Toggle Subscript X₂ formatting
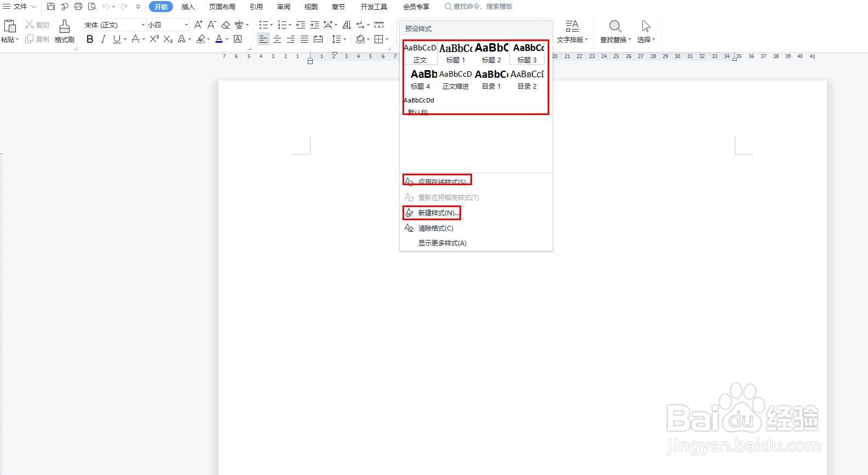This screenshot has height=475, width=868. [x=168, y=39]
